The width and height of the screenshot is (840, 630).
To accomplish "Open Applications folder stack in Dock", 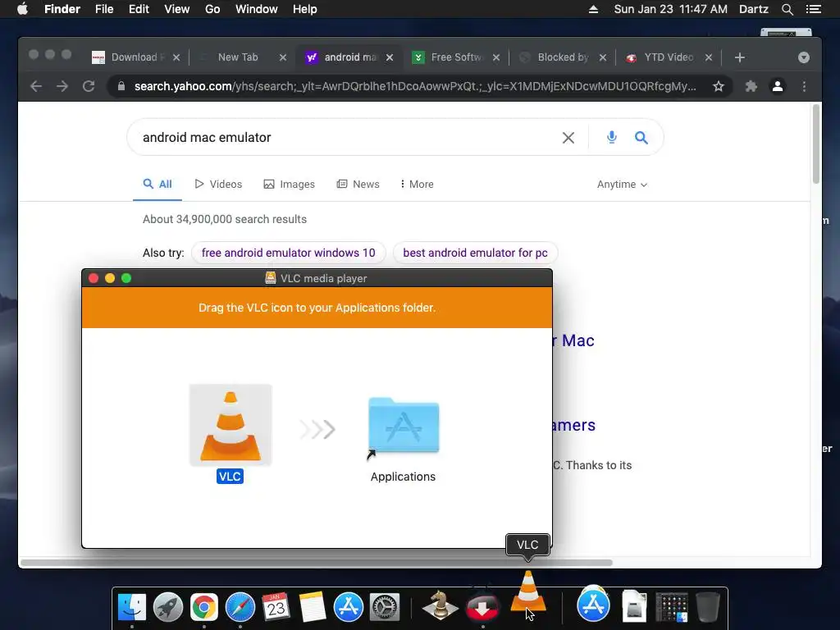I will (x=593, y=605).
